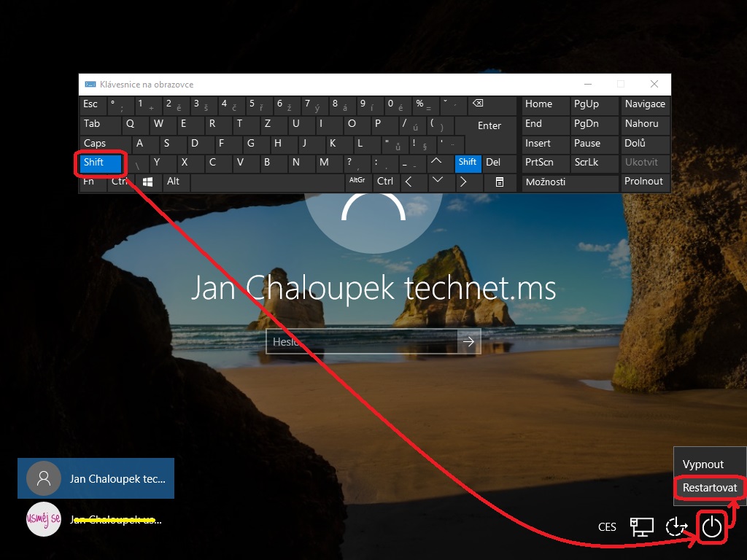Click the Esc key

pyautogui.click(x=93, y=105)
